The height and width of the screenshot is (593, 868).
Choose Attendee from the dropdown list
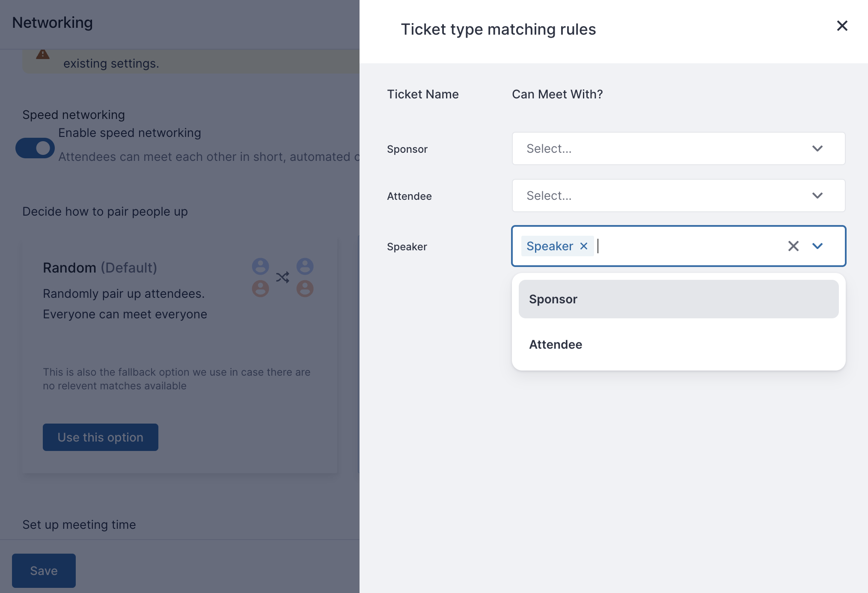(x=678, y=344)
